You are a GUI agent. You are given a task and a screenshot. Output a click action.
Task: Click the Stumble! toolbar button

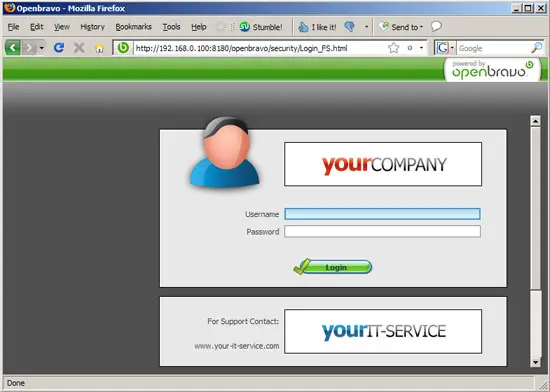261,27
